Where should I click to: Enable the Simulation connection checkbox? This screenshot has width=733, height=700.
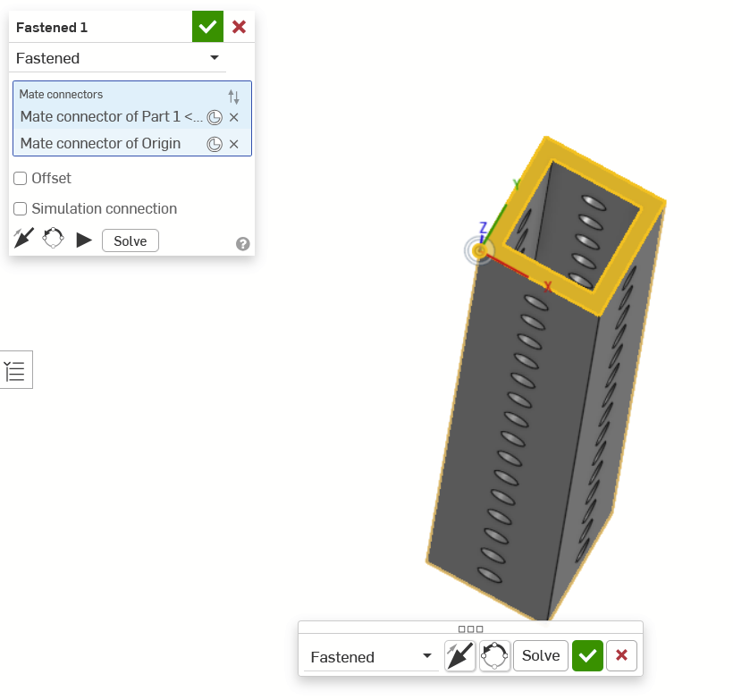(20, 208)
